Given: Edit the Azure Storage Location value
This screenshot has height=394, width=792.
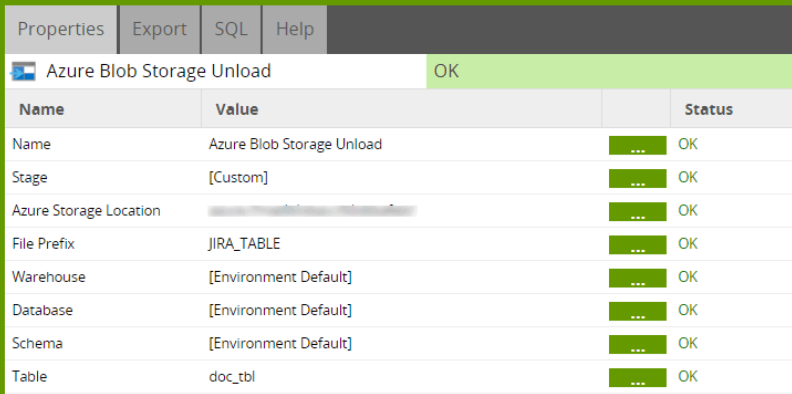Looking at the screenshot, I should pyautogui.click(x=637, y=212).
